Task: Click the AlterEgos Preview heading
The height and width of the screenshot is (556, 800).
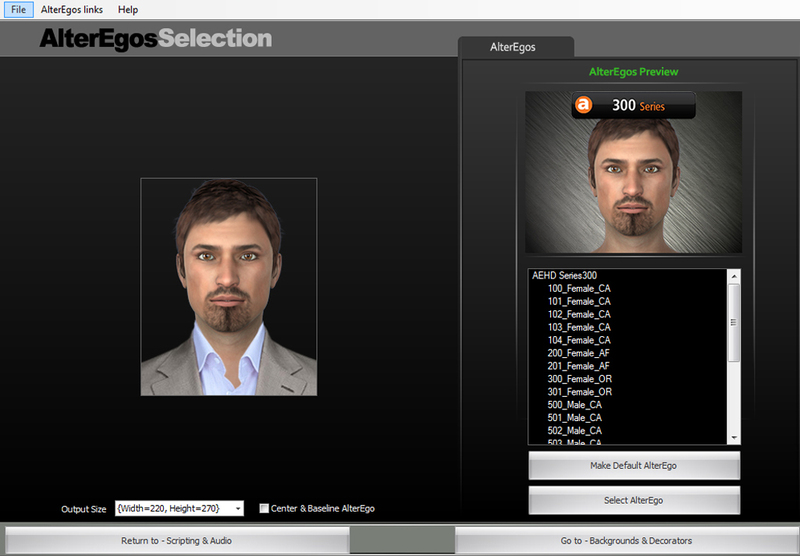Action: (x=634, y=72)
